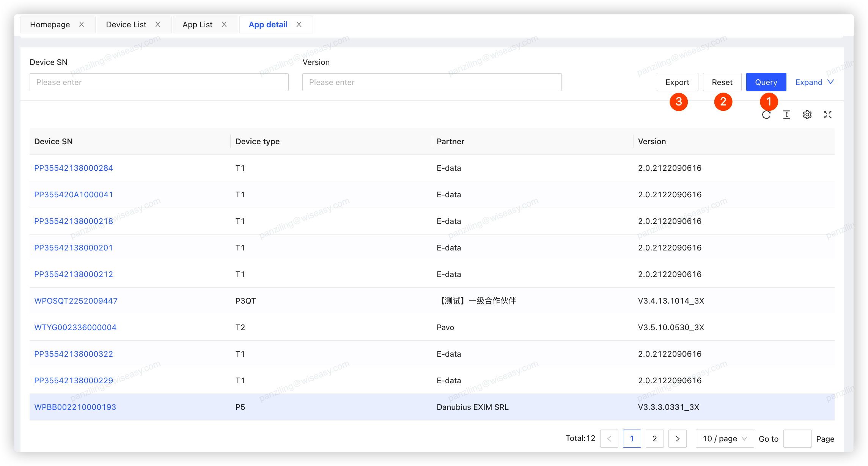Open the 10 / page dropdown

click(x=724, y=438)
